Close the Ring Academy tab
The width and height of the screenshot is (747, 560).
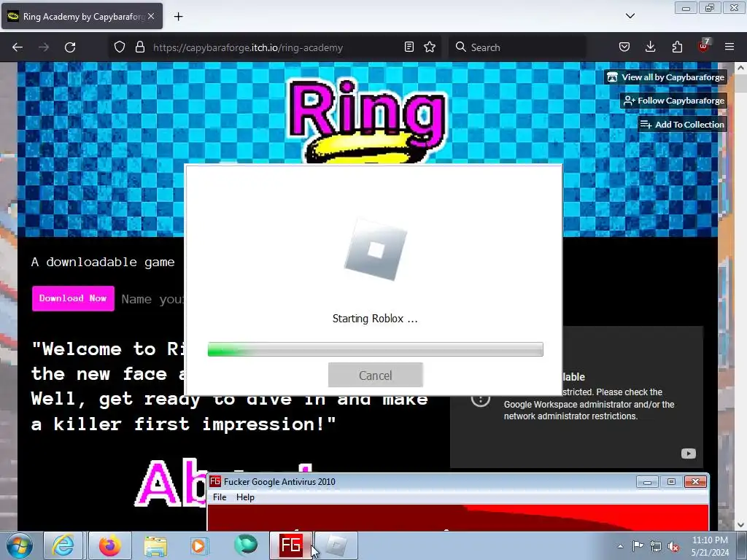[151, 16]
